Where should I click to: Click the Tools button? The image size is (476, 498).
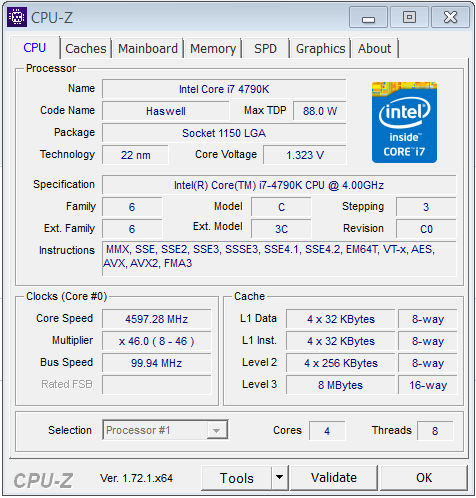pos(237,478)
